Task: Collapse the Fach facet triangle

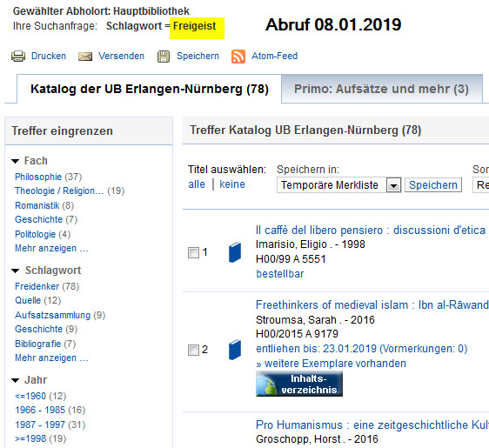Action: (x=16, y=161)
